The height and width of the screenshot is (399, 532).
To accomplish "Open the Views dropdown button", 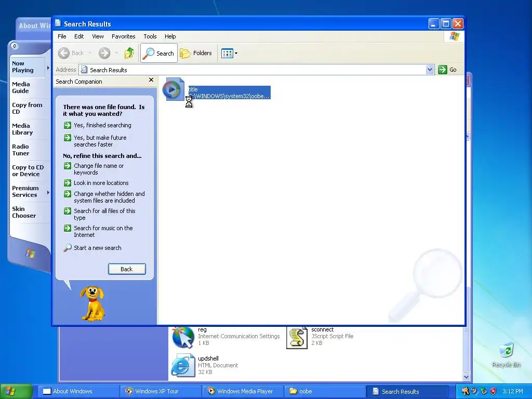I will (229, 53).
